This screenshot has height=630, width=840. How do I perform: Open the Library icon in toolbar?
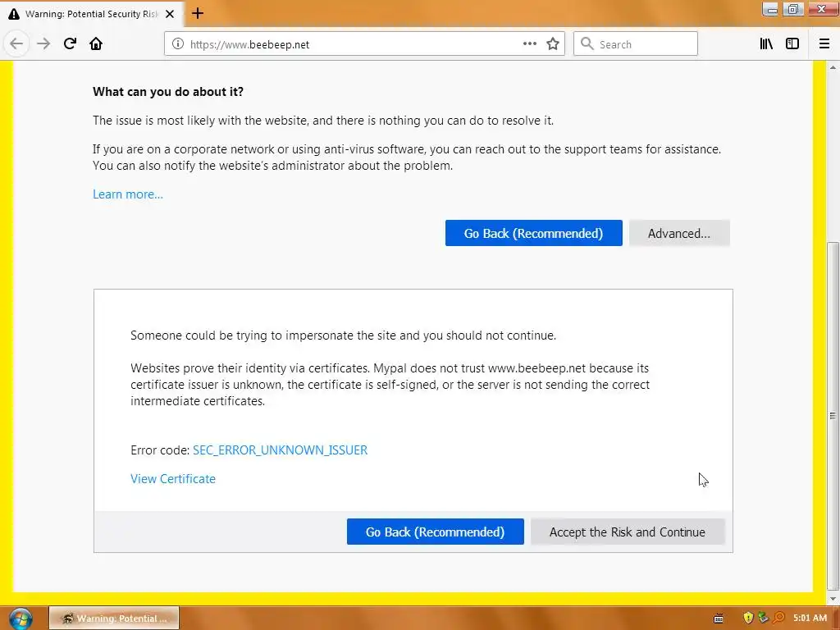pos(766,44)
